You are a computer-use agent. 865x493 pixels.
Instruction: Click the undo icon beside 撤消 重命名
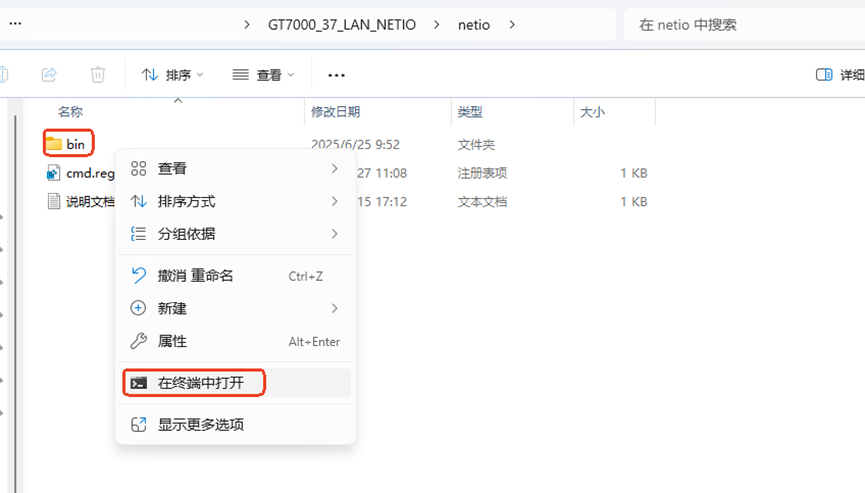(x=138, y=275)
